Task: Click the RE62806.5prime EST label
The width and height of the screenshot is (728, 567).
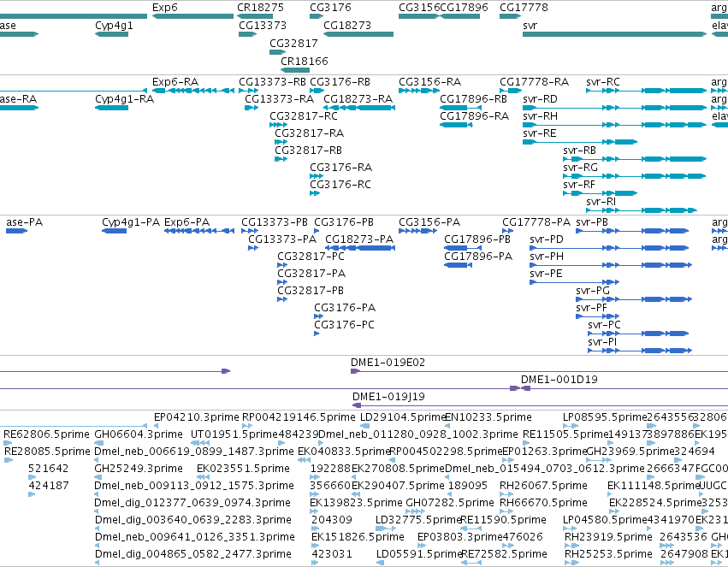Action: (46, 434)
